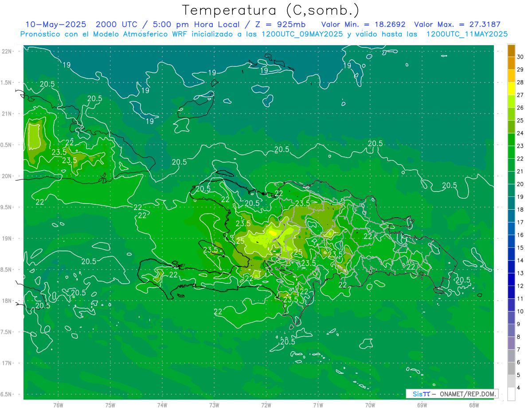Click 'Valor Max. = 27.3187' in the header
Screen dimensions: 532x411
click(457, 24)
